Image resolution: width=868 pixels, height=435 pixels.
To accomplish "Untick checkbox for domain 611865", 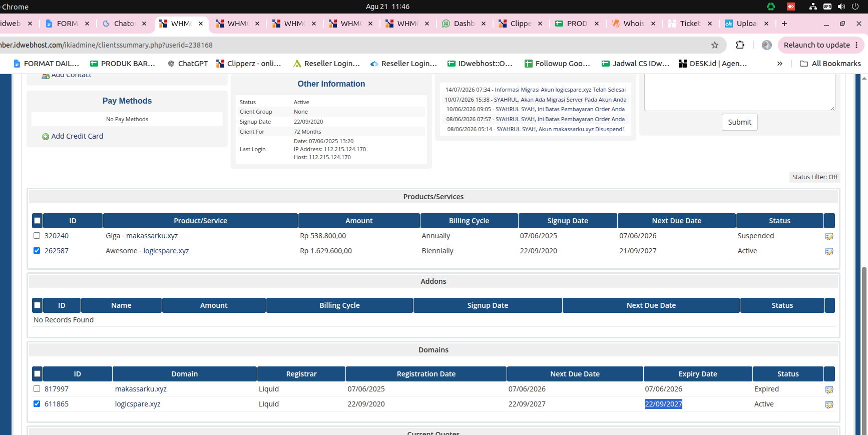I will click(x=37, y=404).
